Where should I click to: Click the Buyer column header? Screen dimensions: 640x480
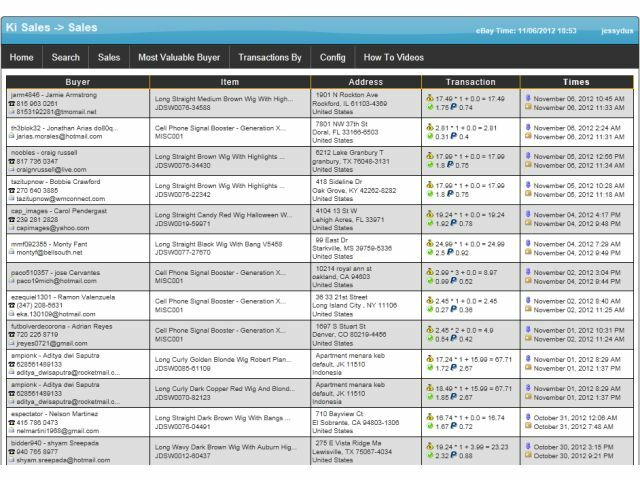click(77, 82)
